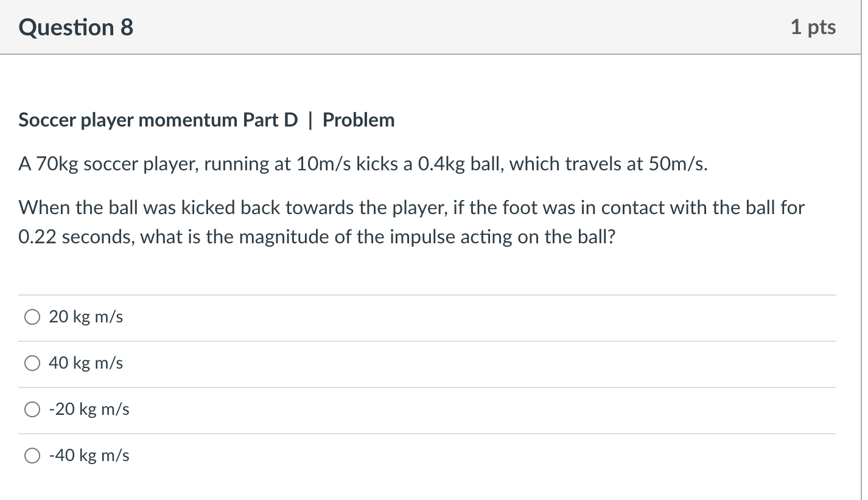Click the question title bar area

426,27
